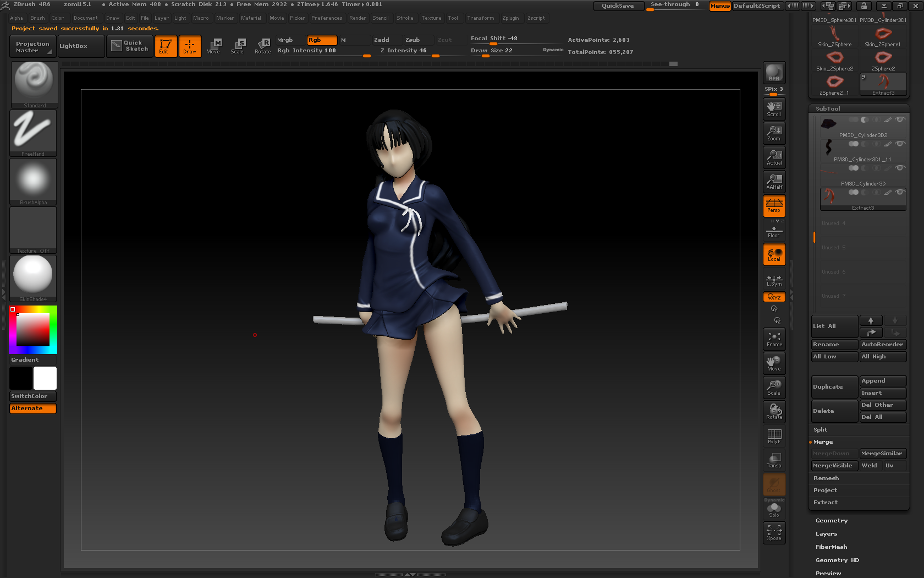
Task: Toggle Transp transparency mode
Action: tap(774, 460)
